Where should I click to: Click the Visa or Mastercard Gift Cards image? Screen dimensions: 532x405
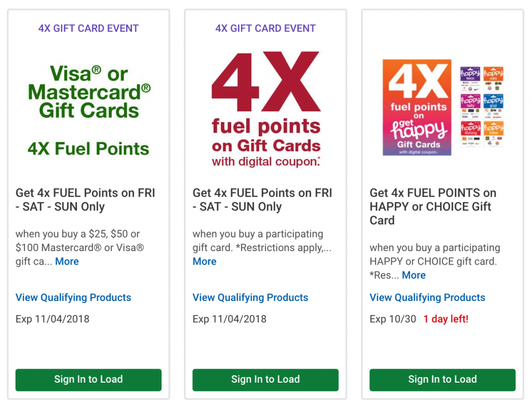(x=88, y=110)
